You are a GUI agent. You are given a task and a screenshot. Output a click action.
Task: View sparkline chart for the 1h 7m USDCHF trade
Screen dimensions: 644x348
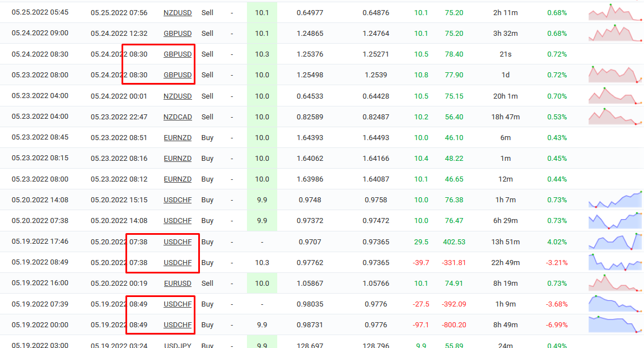[615, 199]
